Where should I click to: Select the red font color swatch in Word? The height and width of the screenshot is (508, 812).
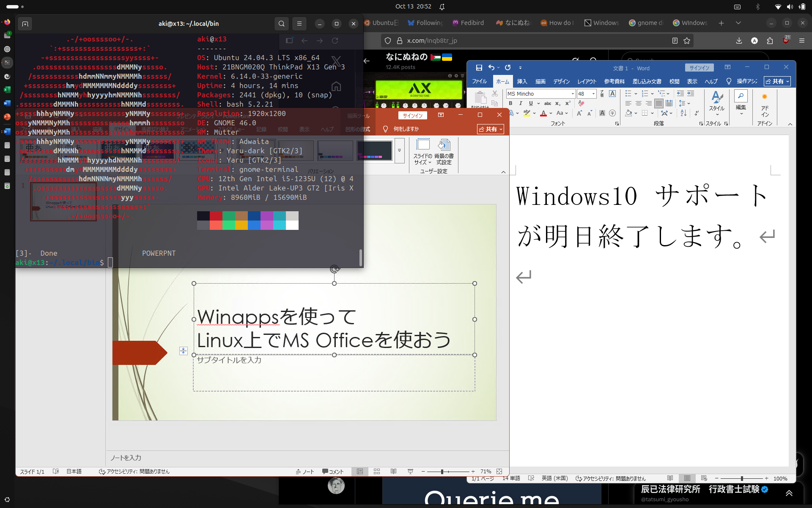544,113
